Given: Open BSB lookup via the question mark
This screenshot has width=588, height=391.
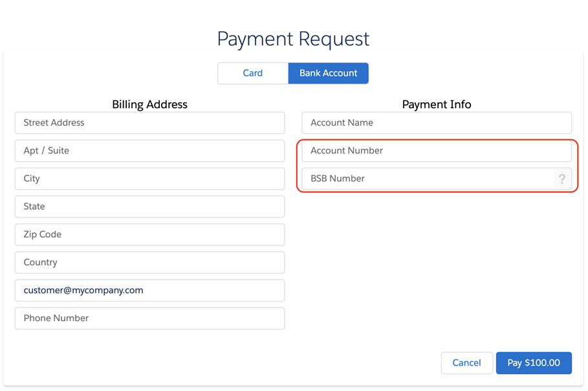Looking at the screenshot, I should coord(562,179).
